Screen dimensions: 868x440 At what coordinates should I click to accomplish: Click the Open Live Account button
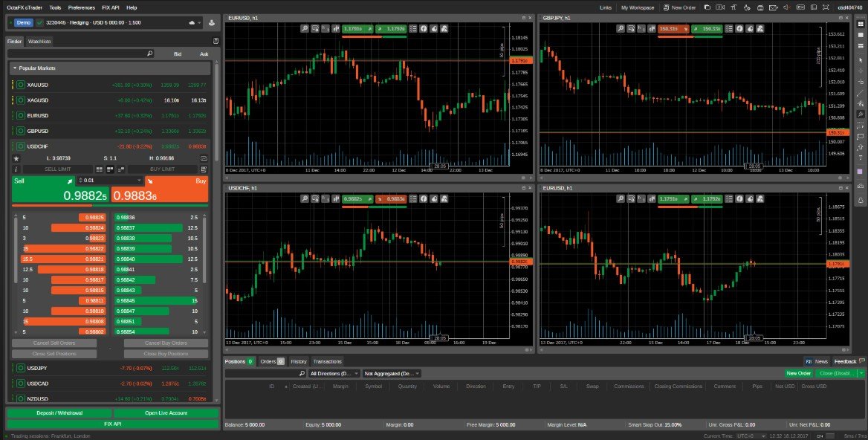point(166,412)
